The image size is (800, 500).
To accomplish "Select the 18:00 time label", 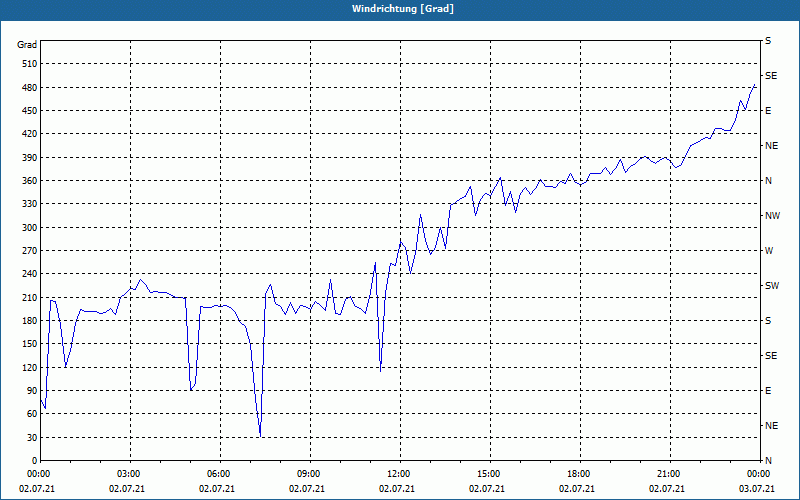I will coord(579,474).
